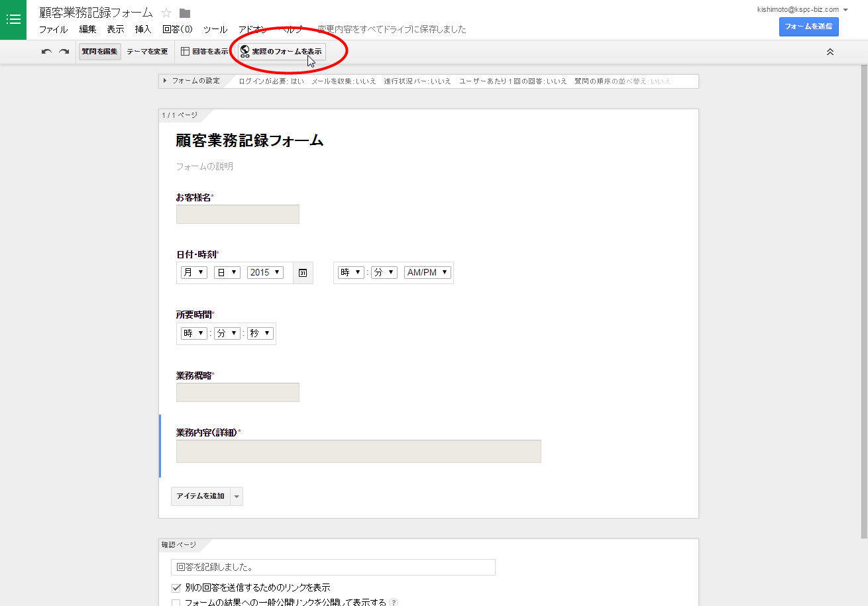
Task: Click the 回答を記録しました confirmation field
Action: pyautogui.click(x=333, y=567)
